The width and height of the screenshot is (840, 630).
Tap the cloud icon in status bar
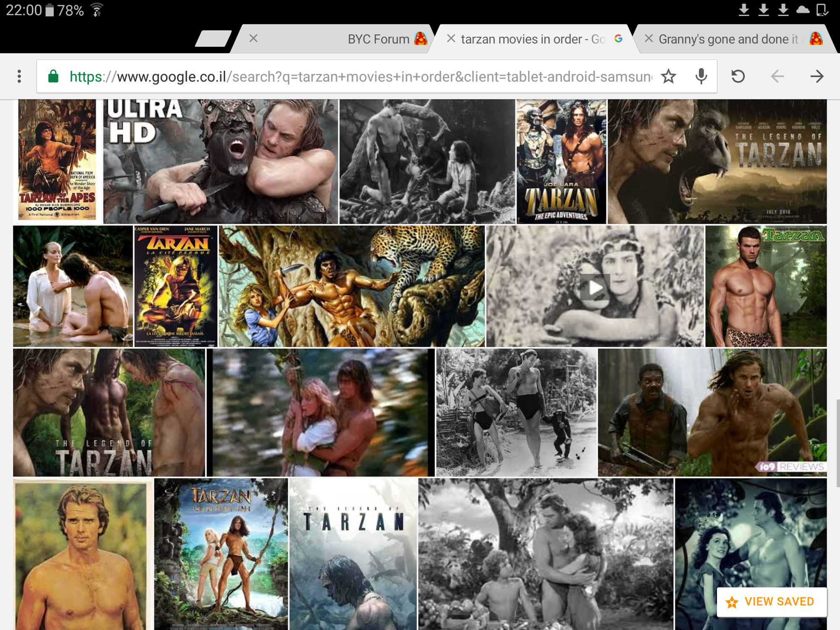pos(803,10)
